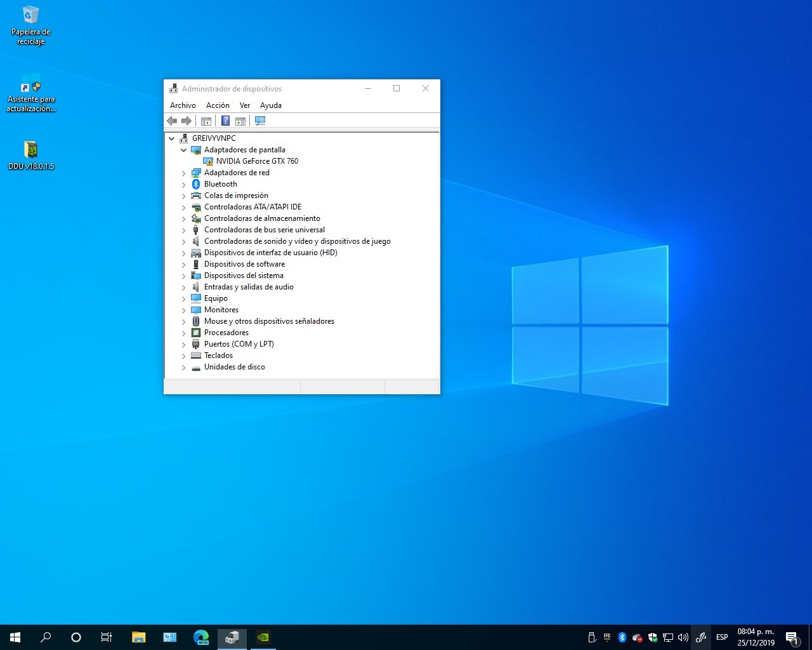Click the blue question mark help icon
Screen dimensions: 812x650
[x=225, y=121]
